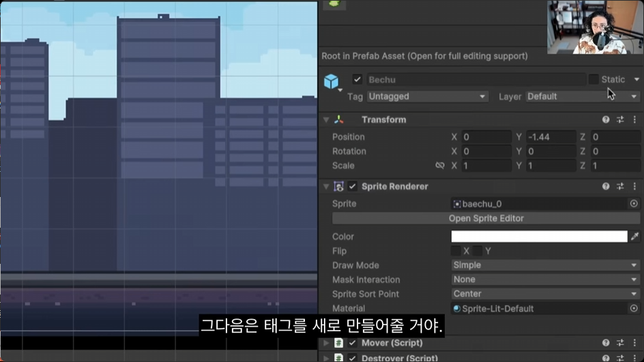Click the baechu_0 sprite icon
This screenshot has width=644, height=362.
[x=456, y=204]
